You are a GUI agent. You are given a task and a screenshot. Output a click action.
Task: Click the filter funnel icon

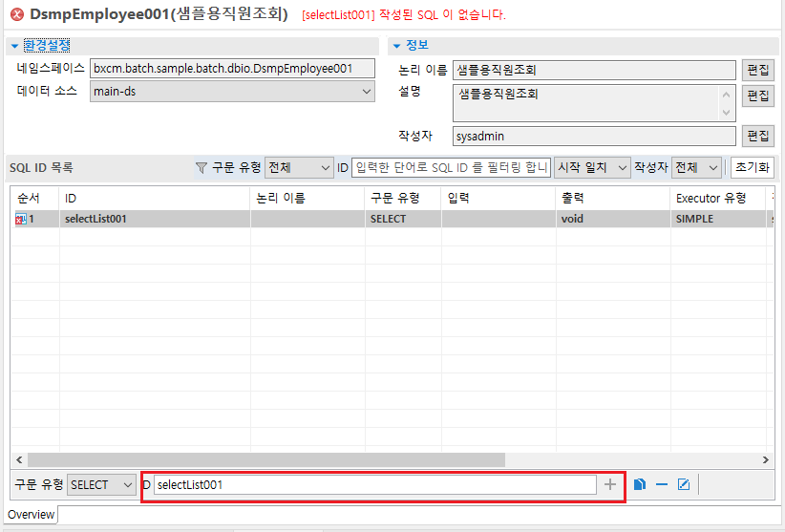click(201, 167)
